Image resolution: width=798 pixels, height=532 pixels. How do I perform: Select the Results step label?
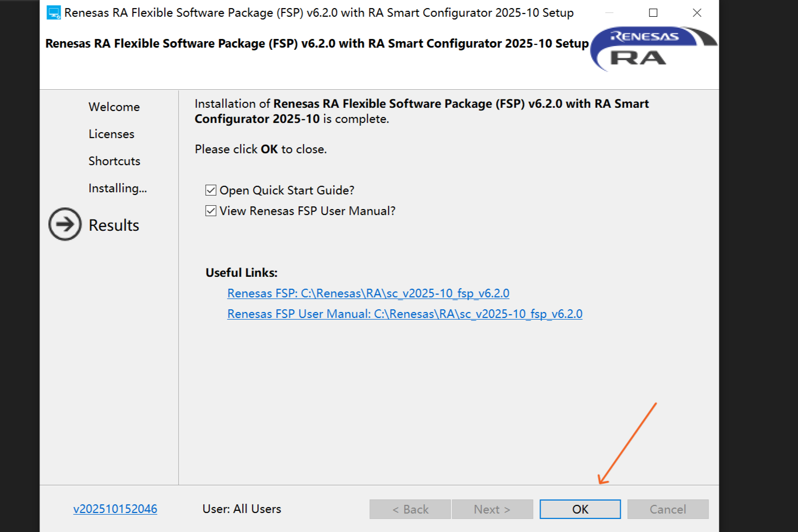[114, 225]
